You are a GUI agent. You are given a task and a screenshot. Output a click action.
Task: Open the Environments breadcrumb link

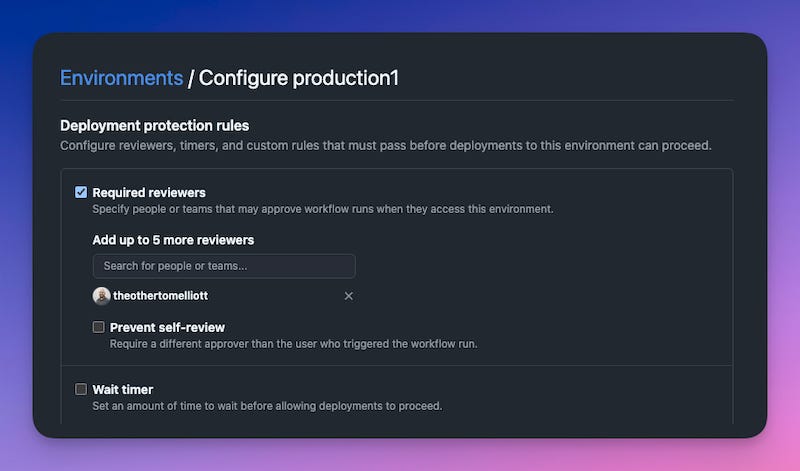pyautogui.click(x=121, y=78)
